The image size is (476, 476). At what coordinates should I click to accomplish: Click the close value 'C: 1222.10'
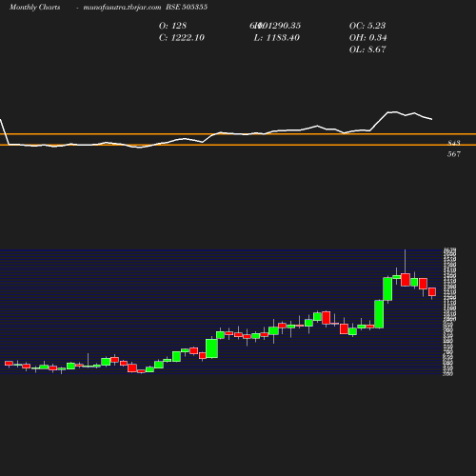click(182, 38)
